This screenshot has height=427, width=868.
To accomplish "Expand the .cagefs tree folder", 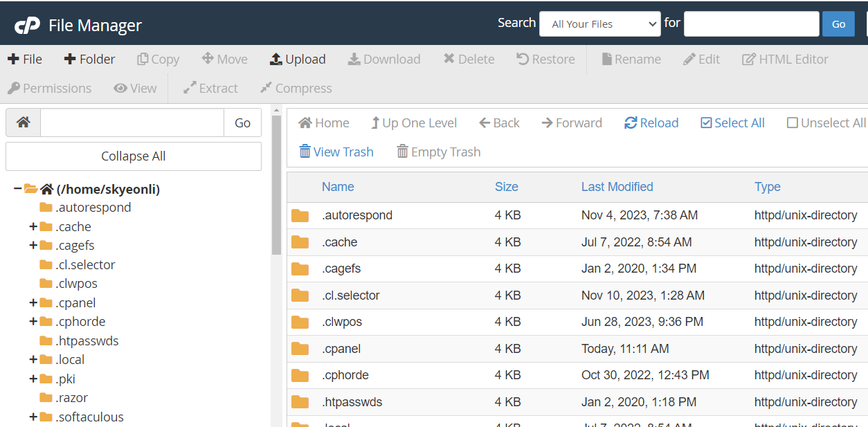I will [x=33, y=245].
